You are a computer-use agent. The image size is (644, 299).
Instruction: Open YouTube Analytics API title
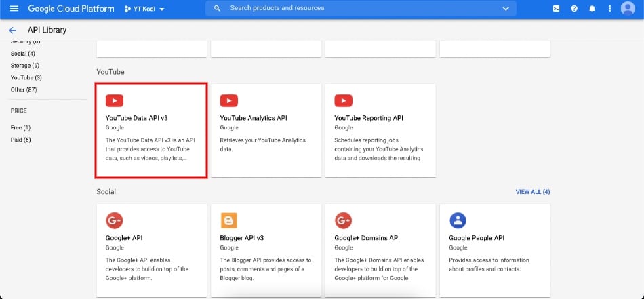pyautogui.click(x=254, y=118)
